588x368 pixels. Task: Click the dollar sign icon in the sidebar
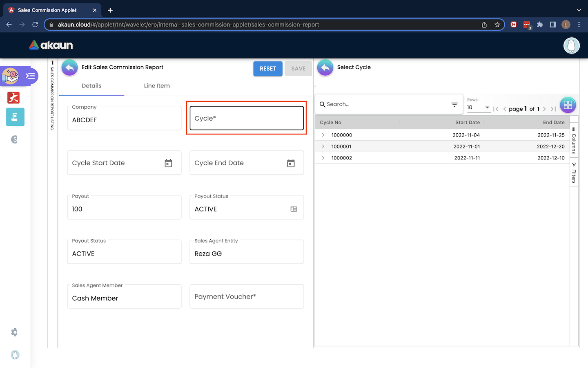[x=15, y=139]
